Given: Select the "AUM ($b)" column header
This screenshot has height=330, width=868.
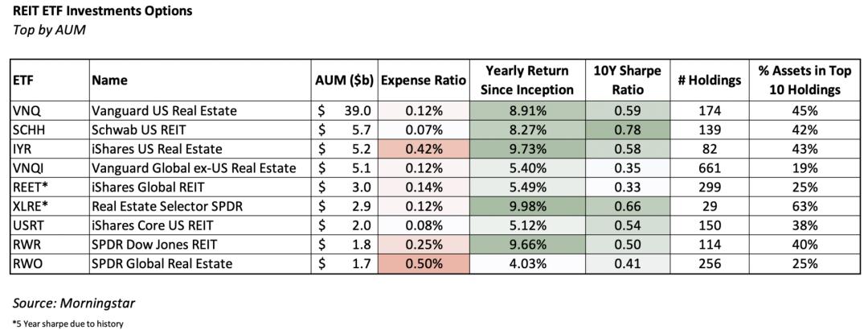Looking at the screenshot, I should pos(344,80).
